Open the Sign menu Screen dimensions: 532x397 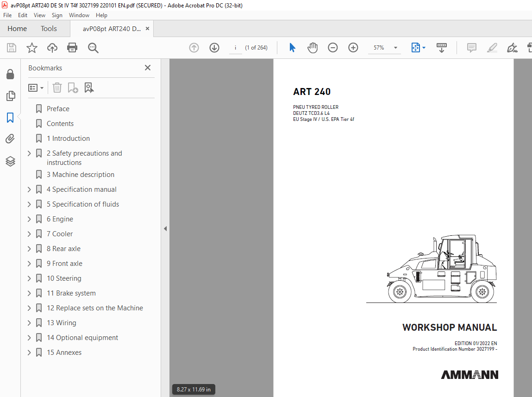[57, 15]
